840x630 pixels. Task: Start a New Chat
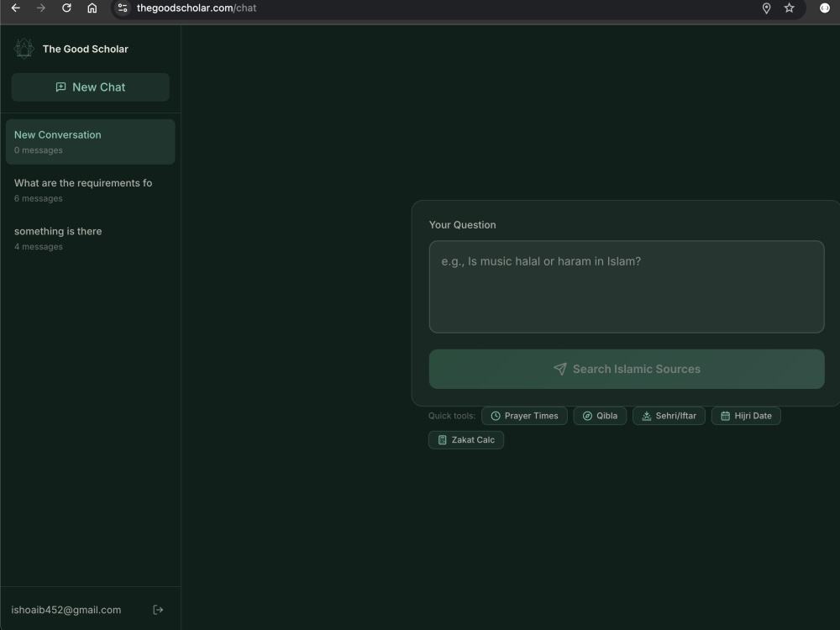[91, 87]
